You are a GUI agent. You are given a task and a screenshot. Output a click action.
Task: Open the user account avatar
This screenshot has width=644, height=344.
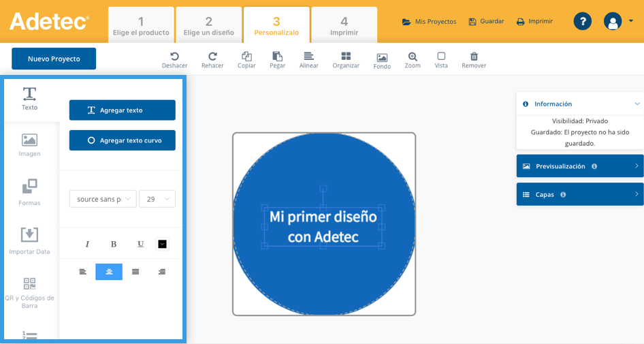pos(613,21)
